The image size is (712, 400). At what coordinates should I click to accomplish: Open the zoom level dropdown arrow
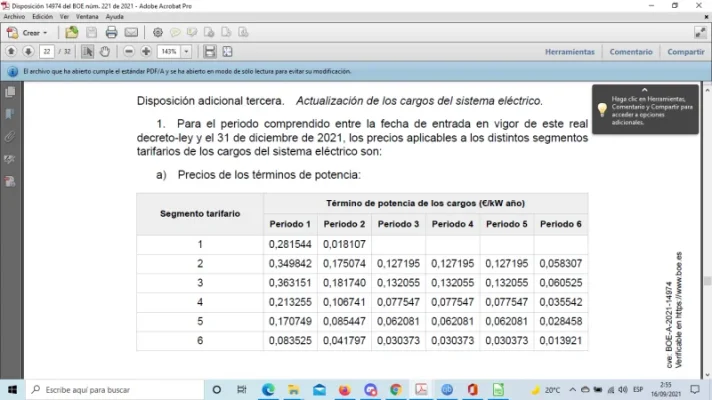tap(186, 52)
